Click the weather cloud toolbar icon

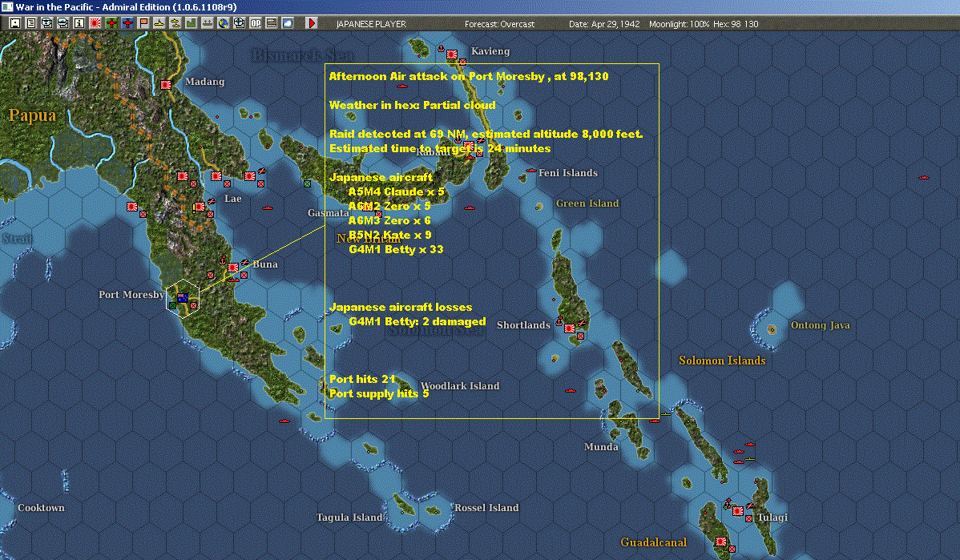287,23
